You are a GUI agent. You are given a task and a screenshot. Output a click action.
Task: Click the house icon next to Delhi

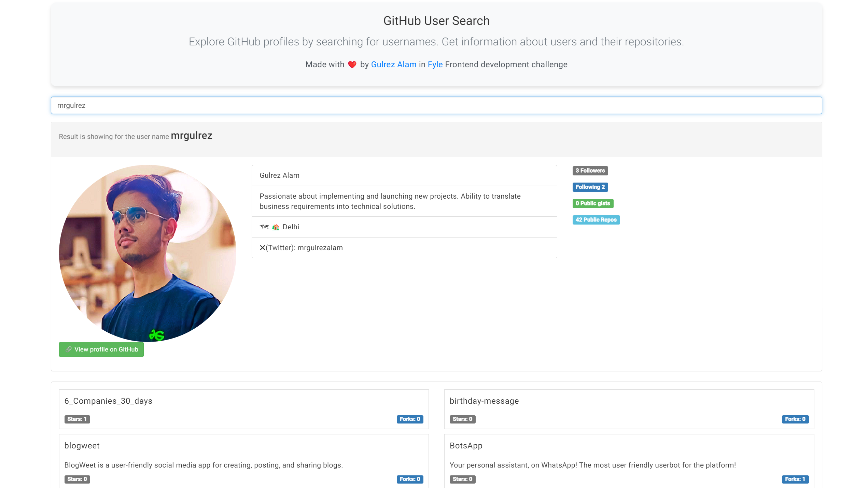click(276, 227)
